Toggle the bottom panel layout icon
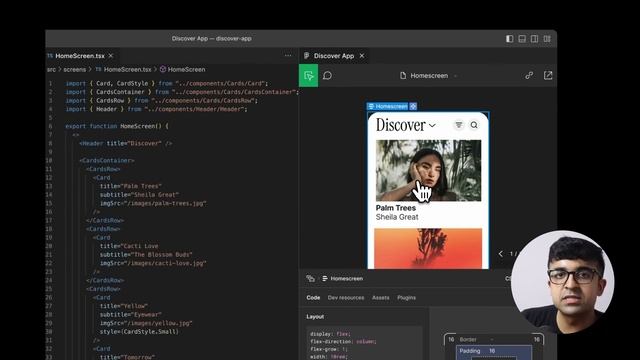Viewport: 640px width, 360px height. (x=522, y=39)
